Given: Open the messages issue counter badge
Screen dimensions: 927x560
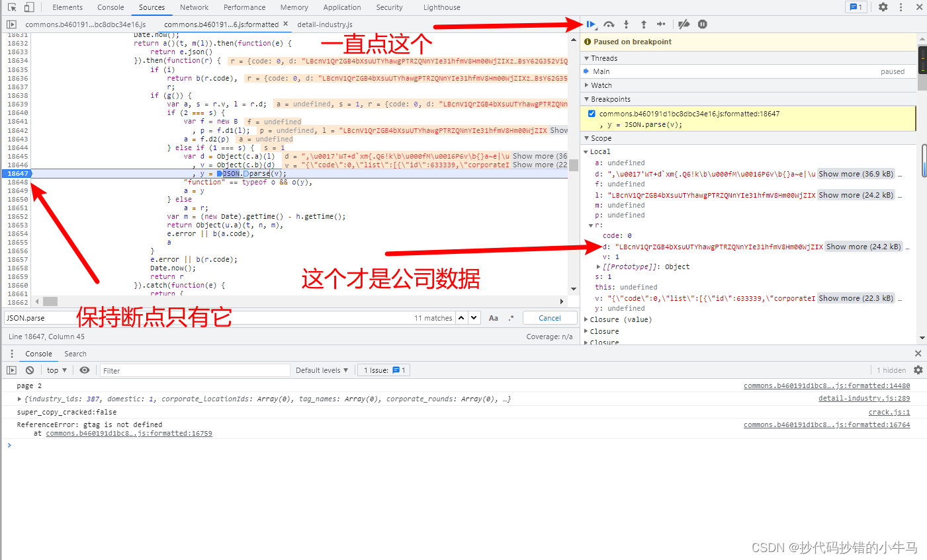Looking at the screenshot, I should 856,7.
